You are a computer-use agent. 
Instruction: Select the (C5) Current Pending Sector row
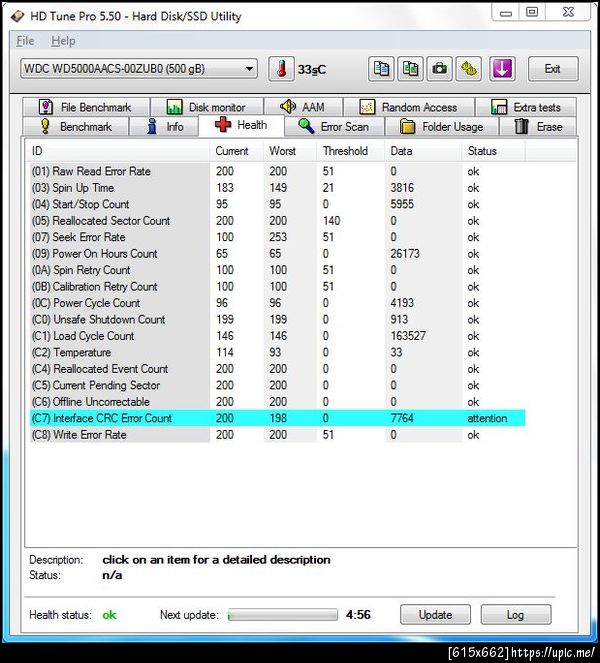point(278,386)
